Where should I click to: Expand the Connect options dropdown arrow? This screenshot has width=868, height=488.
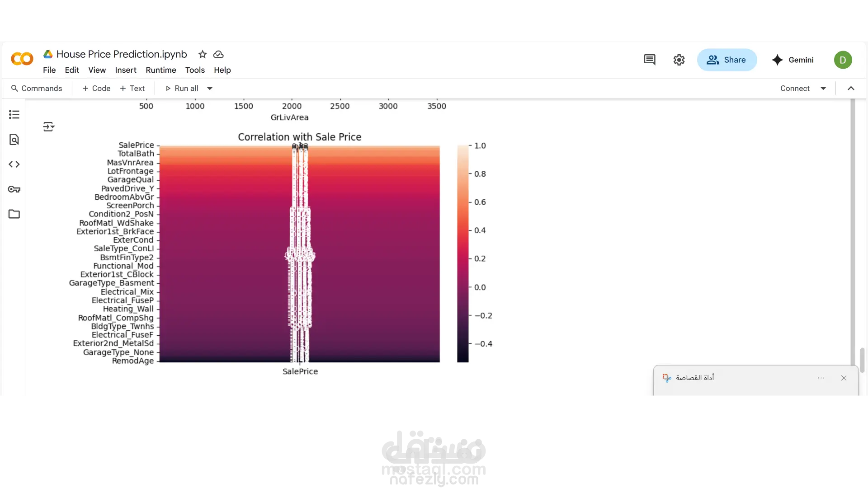823,89
